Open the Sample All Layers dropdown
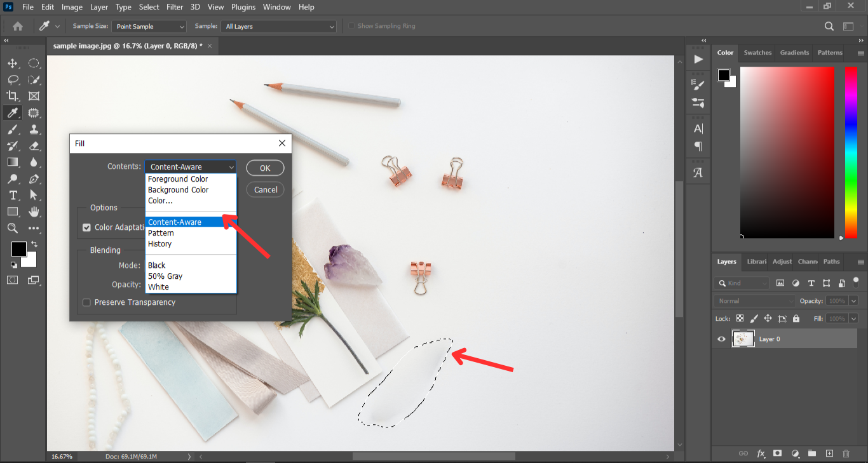 [278, 27]
